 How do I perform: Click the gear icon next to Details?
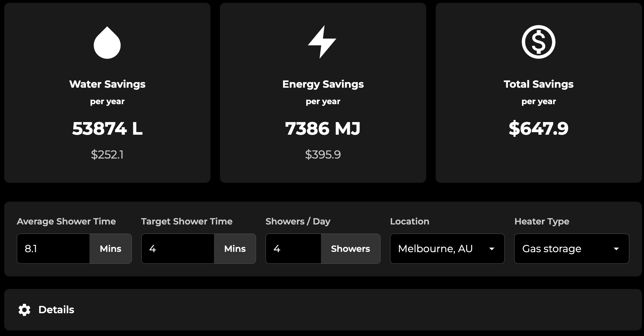click(24, 310)
